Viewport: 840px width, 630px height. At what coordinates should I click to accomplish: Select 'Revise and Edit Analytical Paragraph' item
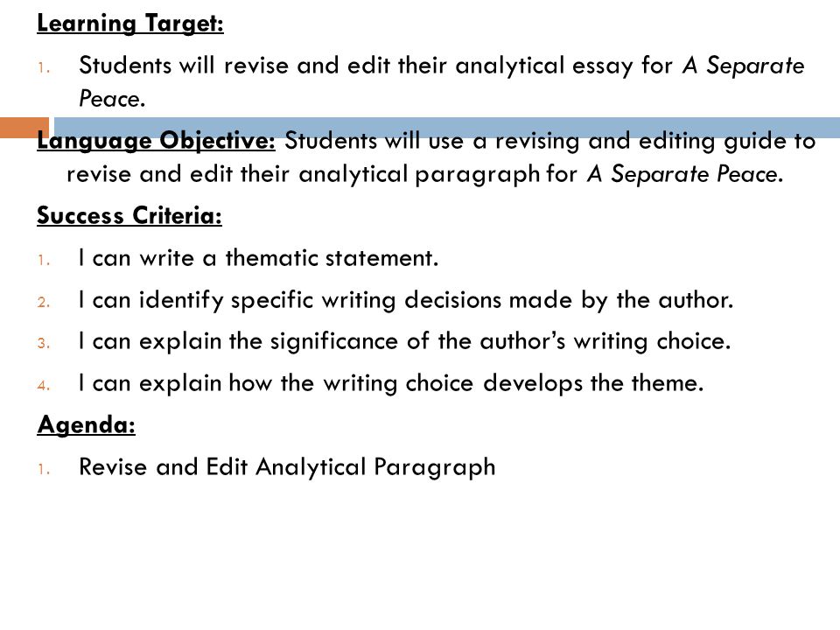pyautogui.click(x=287, y=467)
